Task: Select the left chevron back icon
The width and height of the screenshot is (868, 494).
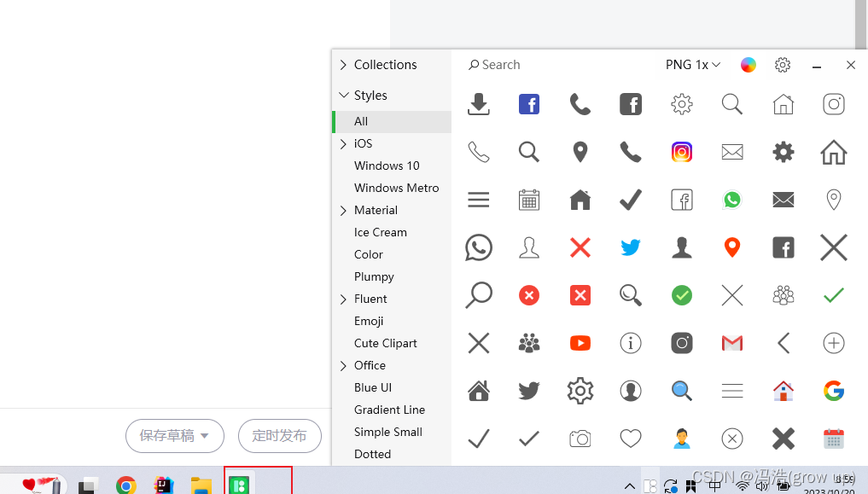Action: (784, 343)
